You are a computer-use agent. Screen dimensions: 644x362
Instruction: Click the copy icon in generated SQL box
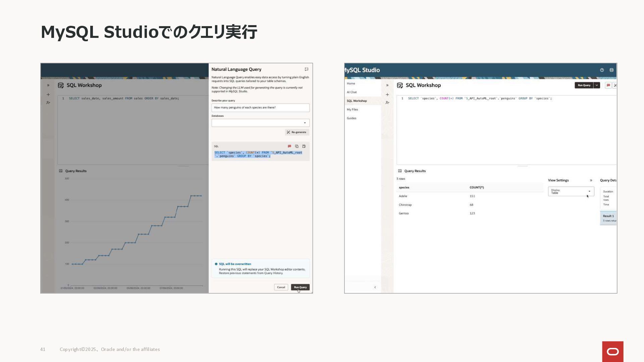[x=297, y=146]
